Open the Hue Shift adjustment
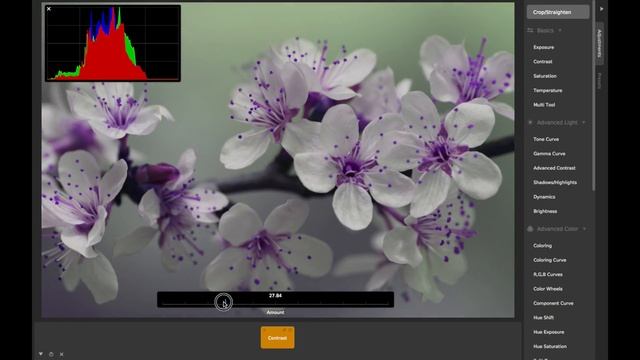Image resolution: width=640 pixels, height=360 pixels. pos(543,318)
